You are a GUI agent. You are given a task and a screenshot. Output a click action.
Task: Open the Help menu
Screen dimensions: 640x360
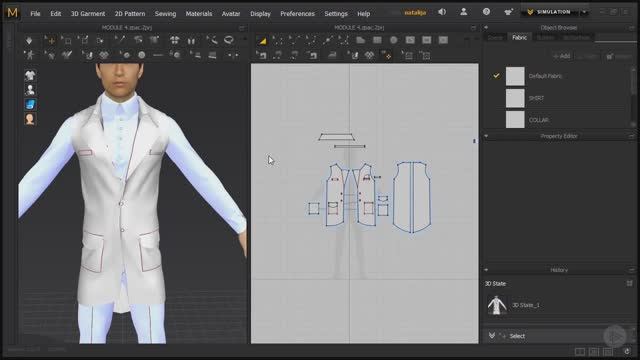coord(363,13)
